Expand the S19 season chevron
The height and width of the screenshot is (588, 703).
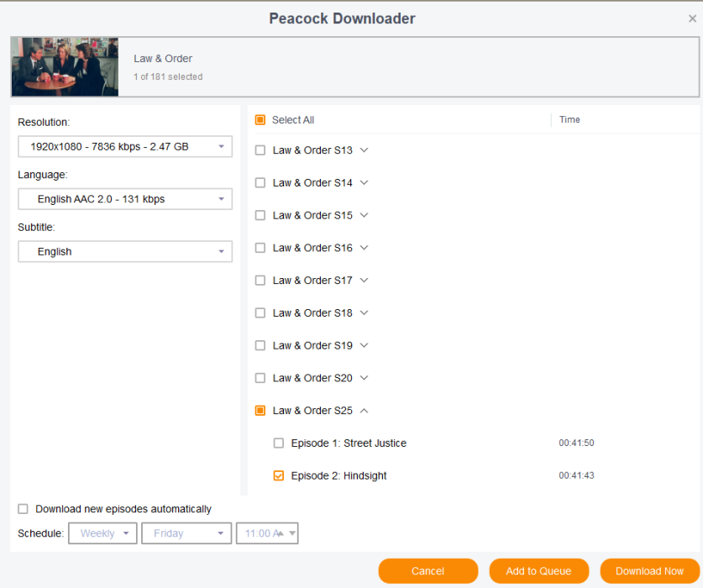[364, 345]
